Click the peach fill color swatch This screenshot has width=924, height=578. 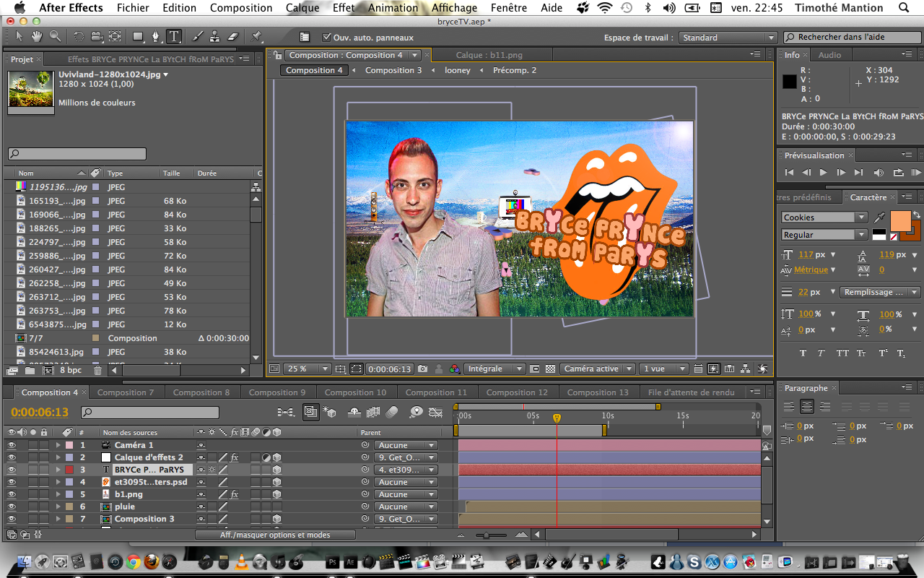pos(900,221)
